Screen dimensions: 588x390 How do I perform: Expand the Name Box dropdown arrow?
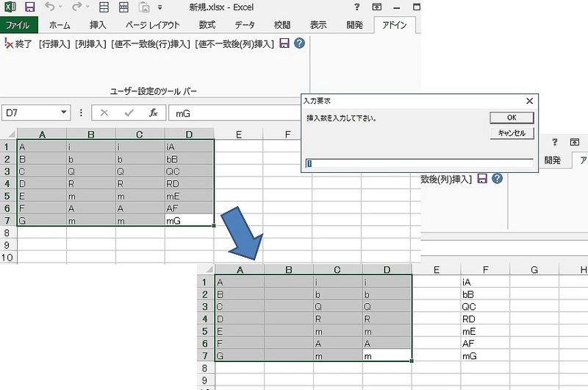[65, 113]
